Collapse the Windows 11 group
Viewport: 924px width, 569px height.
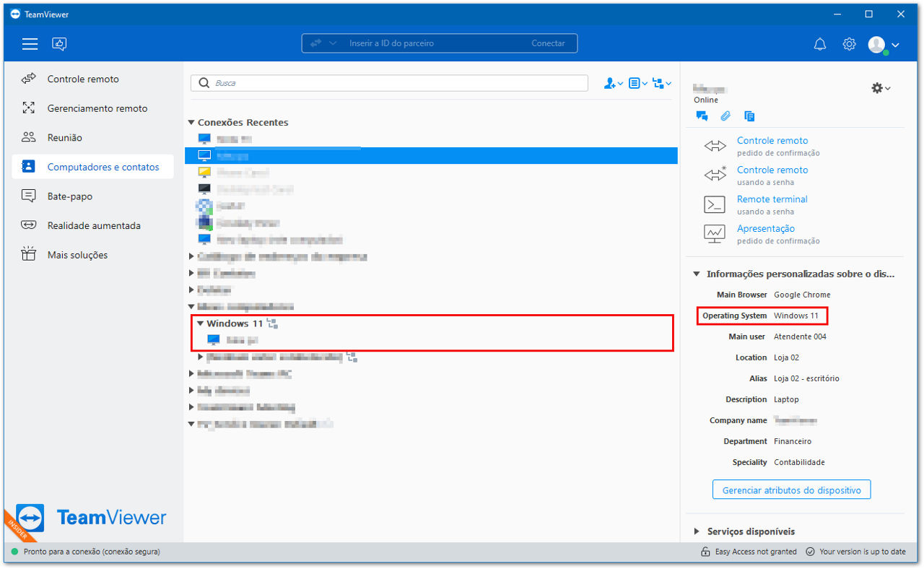tap(201, 323)
